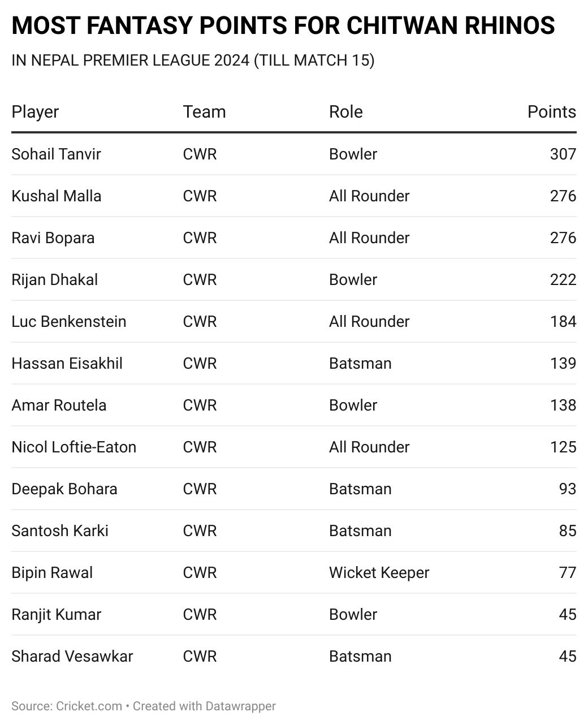The height and width of the screenshot is (725, 588).
Task: Select Kushal Malla in the player list
Action: 56,196
